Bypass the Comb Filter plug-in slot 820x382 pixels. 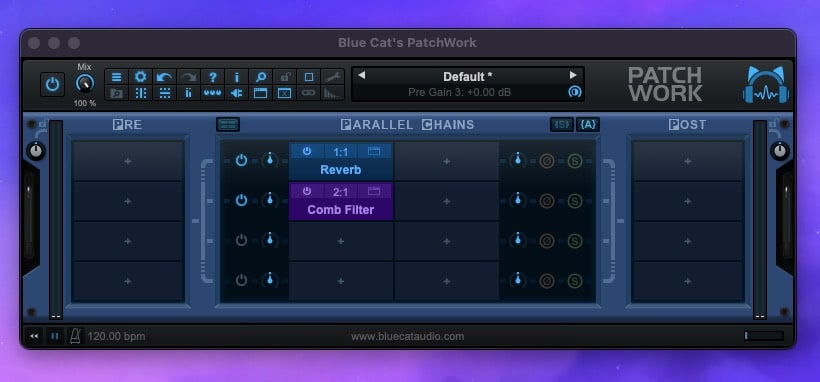point(307,192)
